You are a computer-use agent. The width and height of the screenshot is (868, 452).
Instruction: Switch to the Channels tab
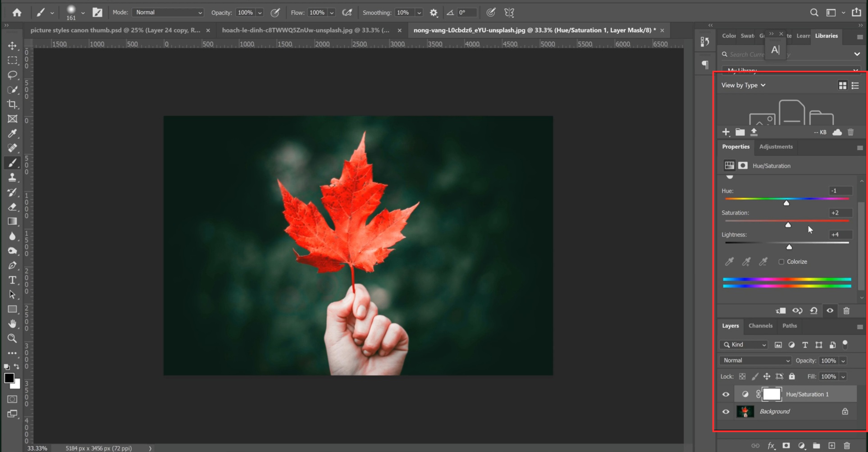point(761,326)
